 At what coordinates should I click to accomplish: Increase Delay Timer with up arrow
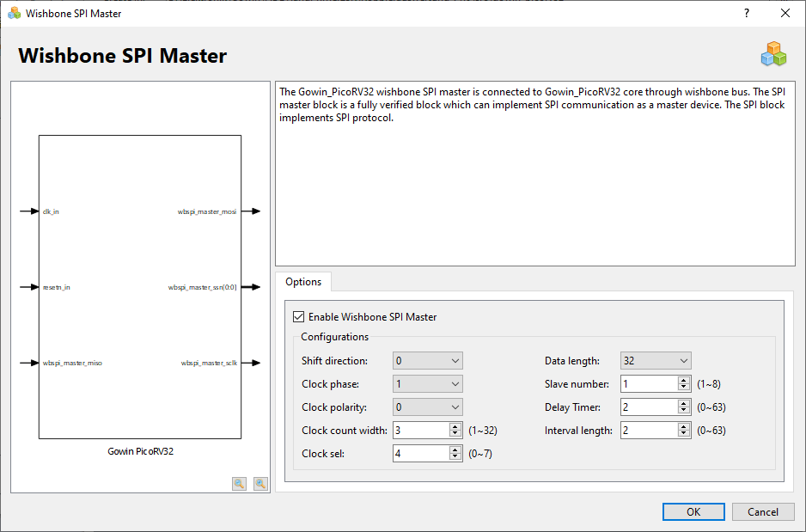tap(683, 403)
